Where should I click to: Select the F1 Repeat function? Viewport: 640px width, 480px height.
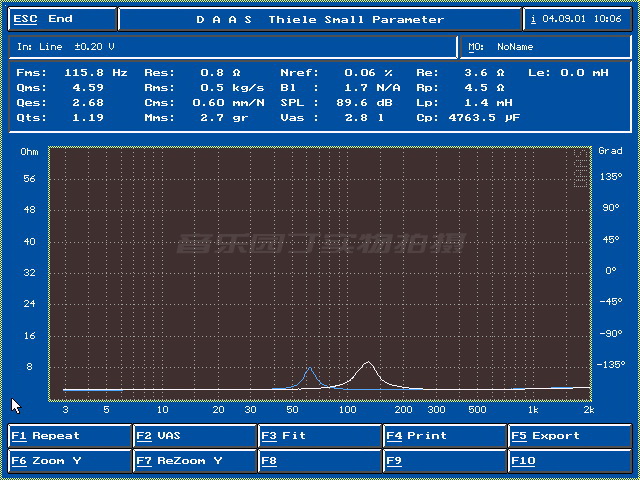point(69,436)
